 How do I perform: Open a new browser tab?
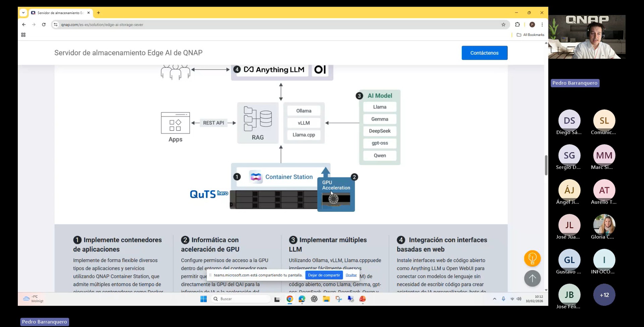(x=98, y=13)
